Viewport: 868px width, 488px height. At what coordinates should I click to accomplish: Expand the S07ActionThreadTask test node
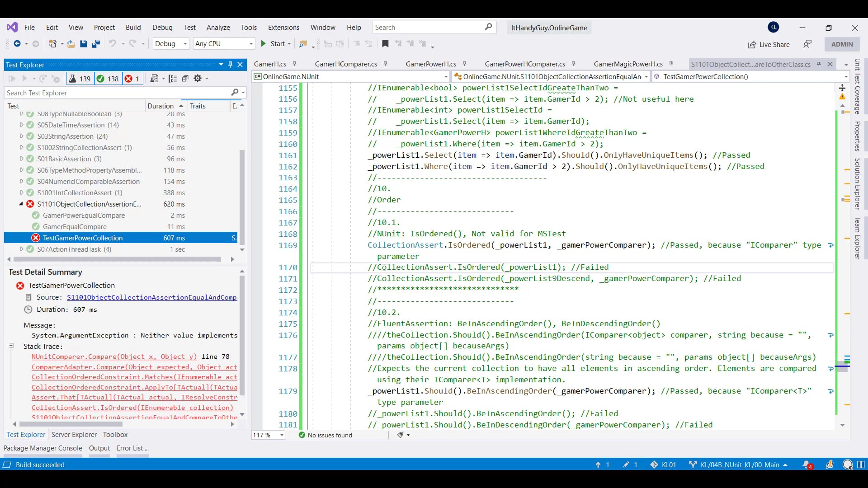(x=21, y=249)
